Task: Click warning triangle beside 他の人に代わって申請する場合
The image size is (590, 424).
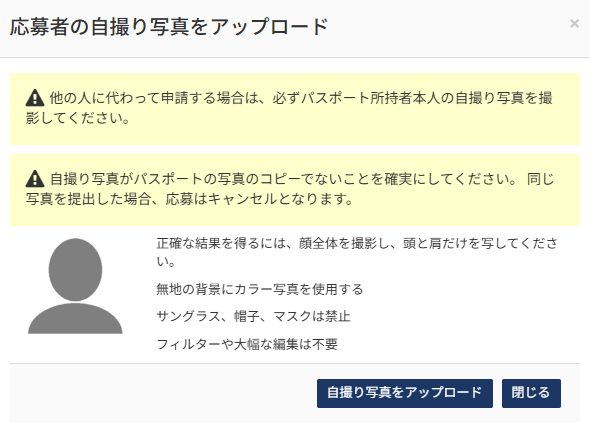Action: tap(35, 98)
